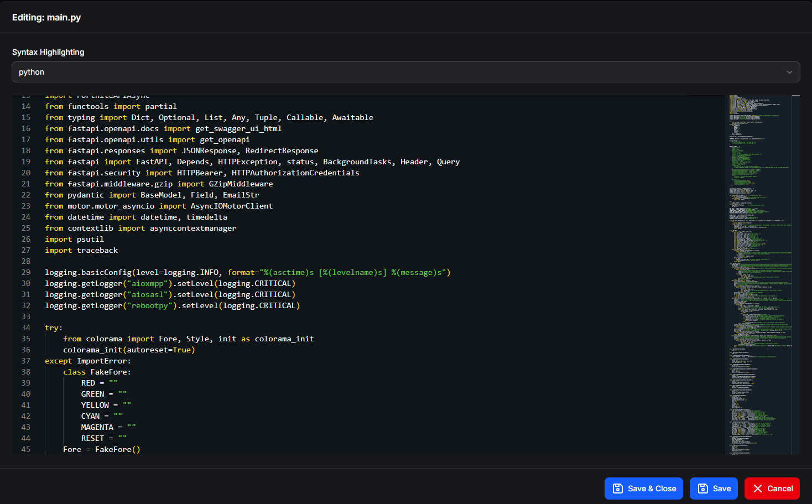Click the 'MAGENTA = ""' line
812x504 pixels.
point(108,427)
